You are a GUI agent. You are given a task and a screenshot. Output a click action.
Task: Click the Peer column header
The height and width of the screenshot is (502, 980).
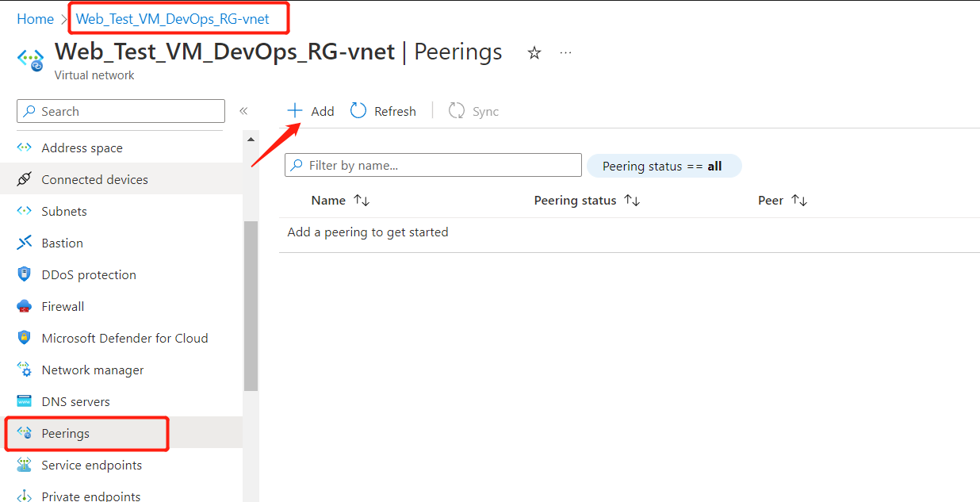coord(771,201)
